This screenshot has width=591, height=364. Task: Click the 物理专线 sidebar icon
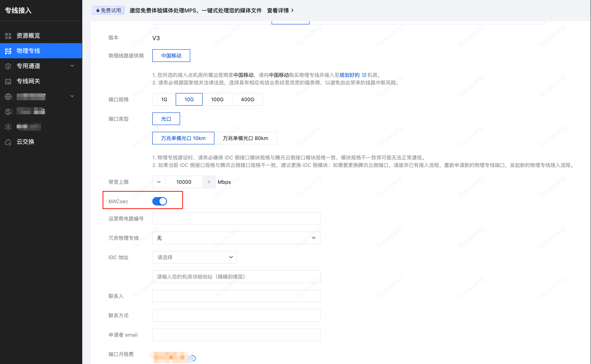click(x=8, y=51)
